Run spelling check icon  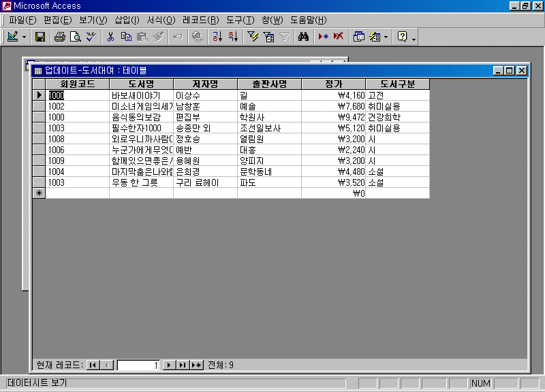pyautogui.click(x=91, y=37)
